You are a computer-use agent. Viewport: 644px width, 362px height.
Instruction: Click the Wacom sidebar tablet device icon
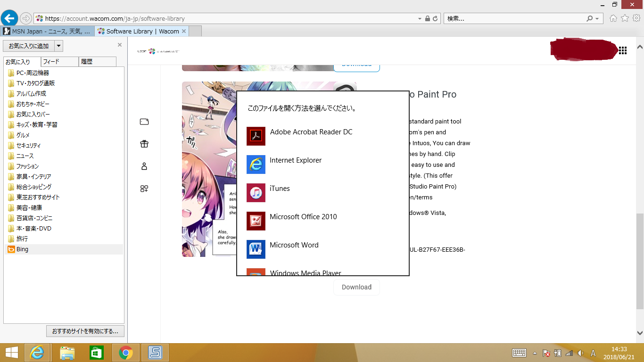point(144,122)
